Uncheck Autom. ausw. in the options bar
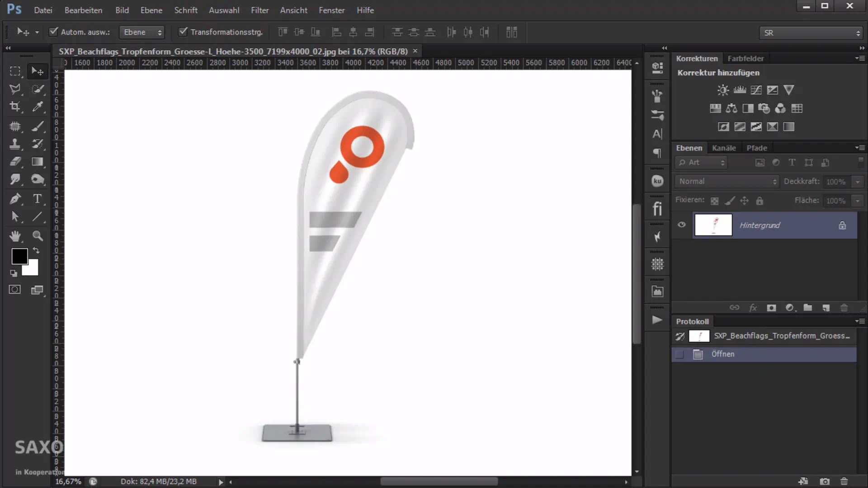 pyautogui.click(x=53, y=31)
